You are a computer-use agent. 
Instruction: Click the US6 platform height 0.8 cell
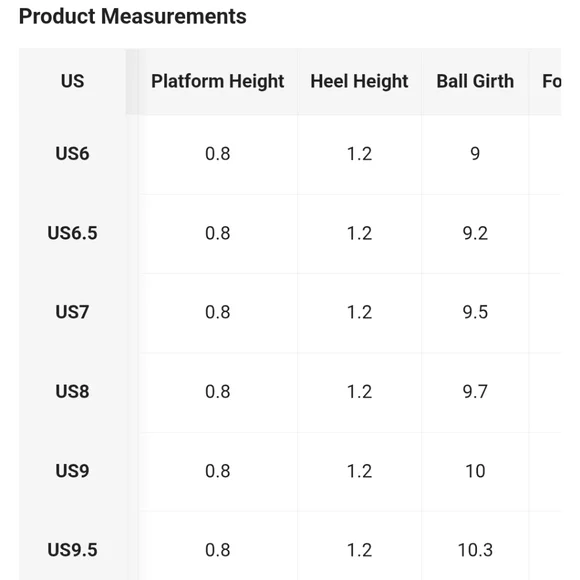coord(218,154)
